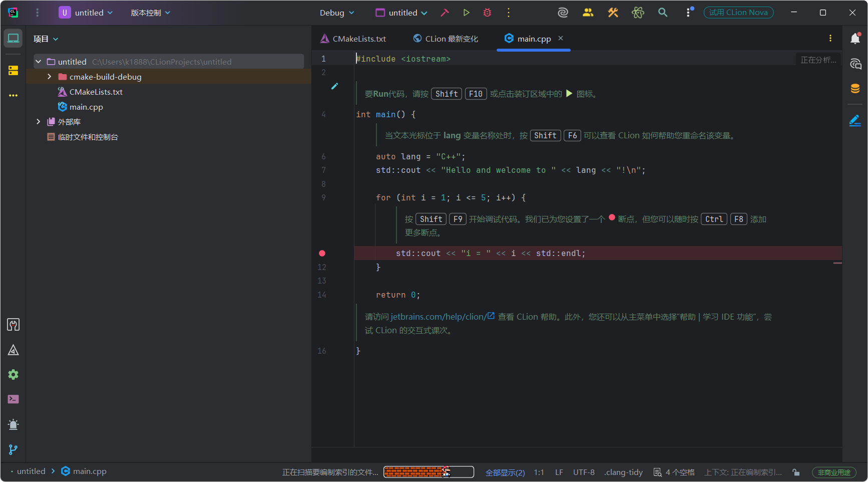Screen dimensions: 868x482
Task: Open the 版本控制 dropdown
Action: tap(150, 13)
